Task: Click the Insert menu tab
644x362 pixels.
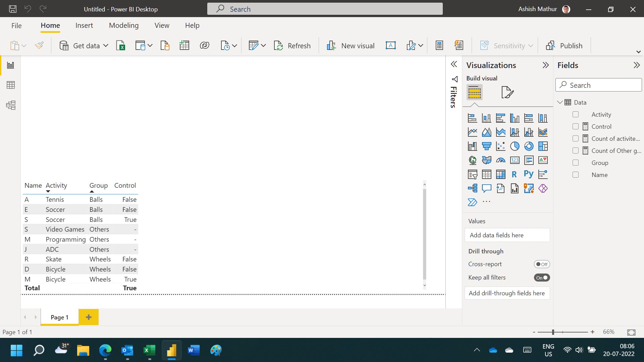Action: click(x=84, y=25)
